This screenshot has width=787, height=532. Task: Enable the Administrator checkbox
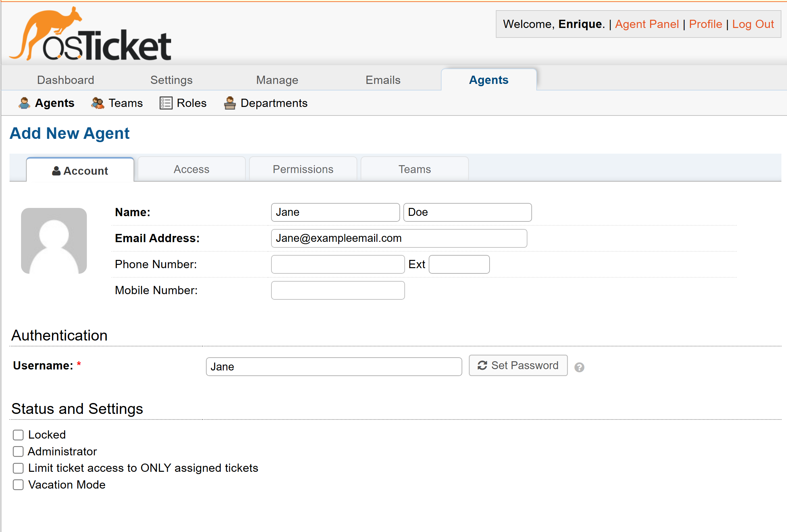tap(18, 451)
